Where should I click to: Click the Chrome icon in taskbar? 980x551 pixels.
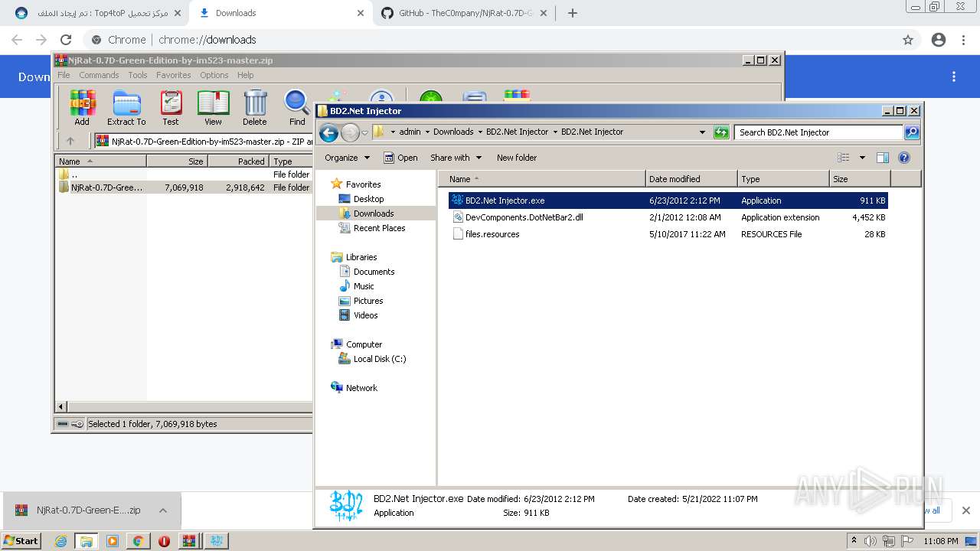click(138, 541)
